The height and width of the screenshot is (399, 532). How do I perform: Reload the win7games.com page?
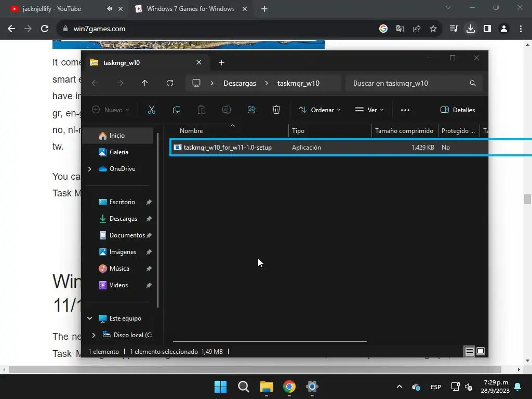pyautogui.click(x=45, y=29)
